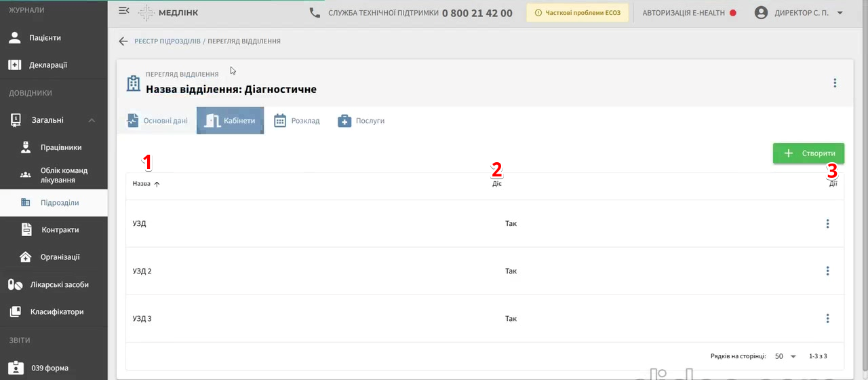The image size is (868, 380).
Task: Click the Пацієнти person icon
Action: tap(15, 38)
